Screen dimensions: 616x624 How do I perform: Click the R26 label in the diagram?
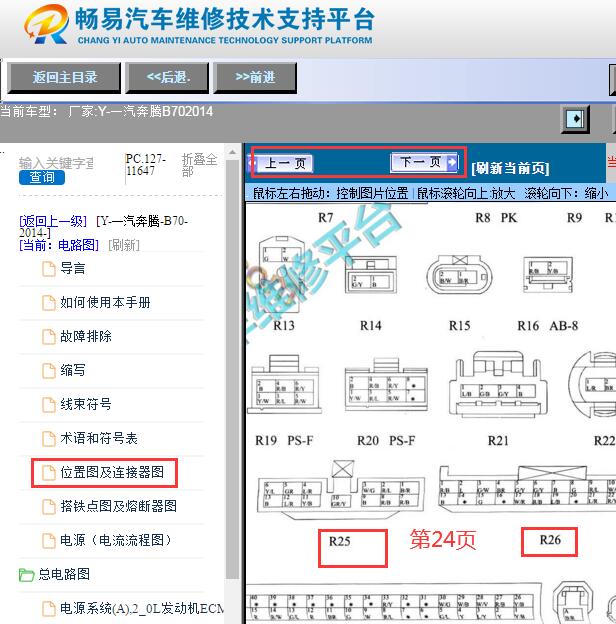(550, 540)
